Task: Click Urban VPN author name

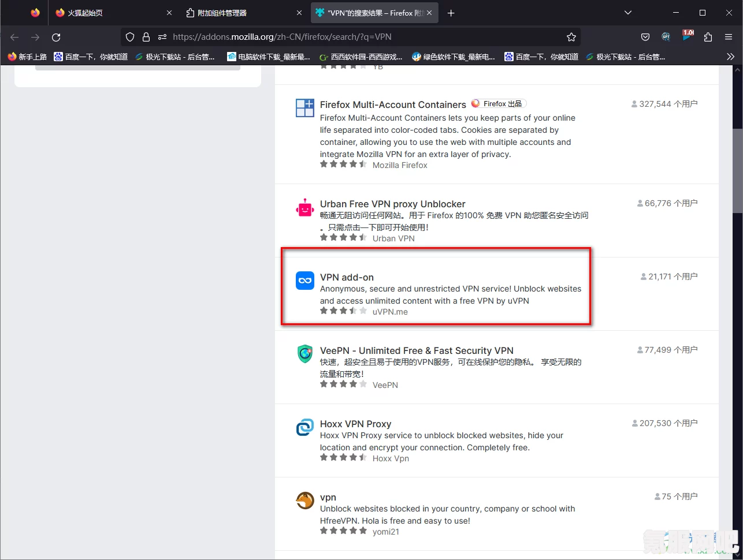Action: [393, 238]
